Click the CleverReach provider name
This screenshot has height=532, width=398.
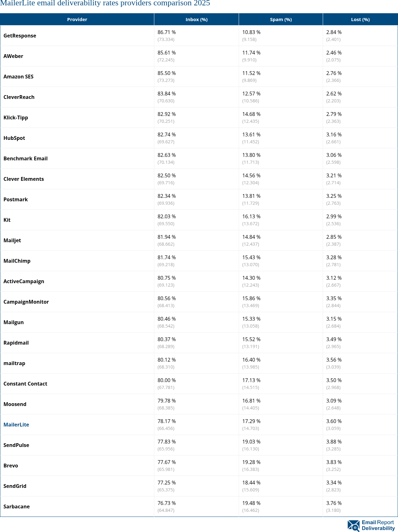click(x=19, y=97)
